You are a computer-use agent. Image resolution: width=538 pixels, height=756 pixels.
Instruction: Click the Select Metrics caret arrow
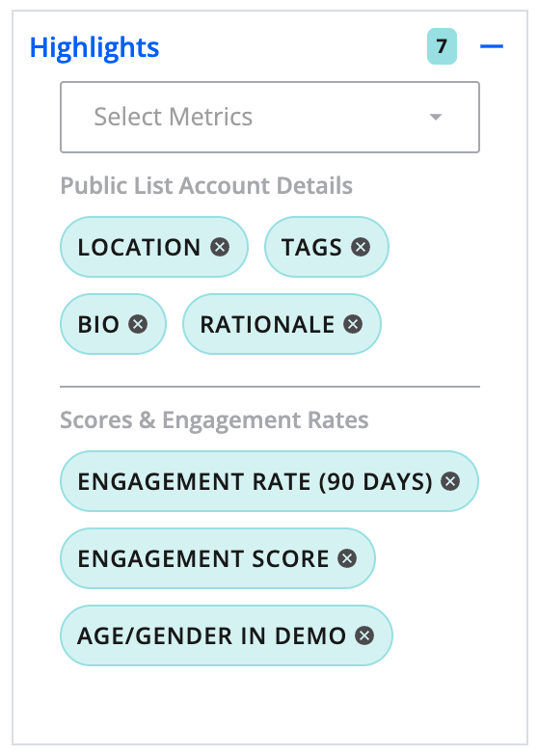436,118
